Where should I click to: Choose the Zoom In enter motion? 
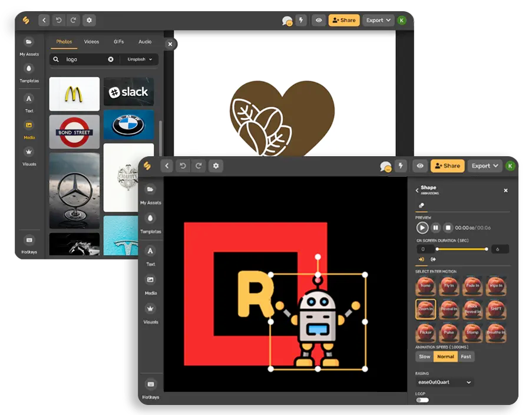point(425,309)
